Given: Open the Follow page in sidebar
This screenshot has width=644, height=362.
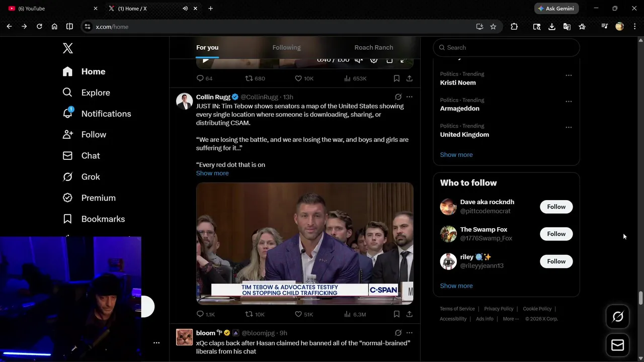Looking at the screenshot, I should coord(84,135).
